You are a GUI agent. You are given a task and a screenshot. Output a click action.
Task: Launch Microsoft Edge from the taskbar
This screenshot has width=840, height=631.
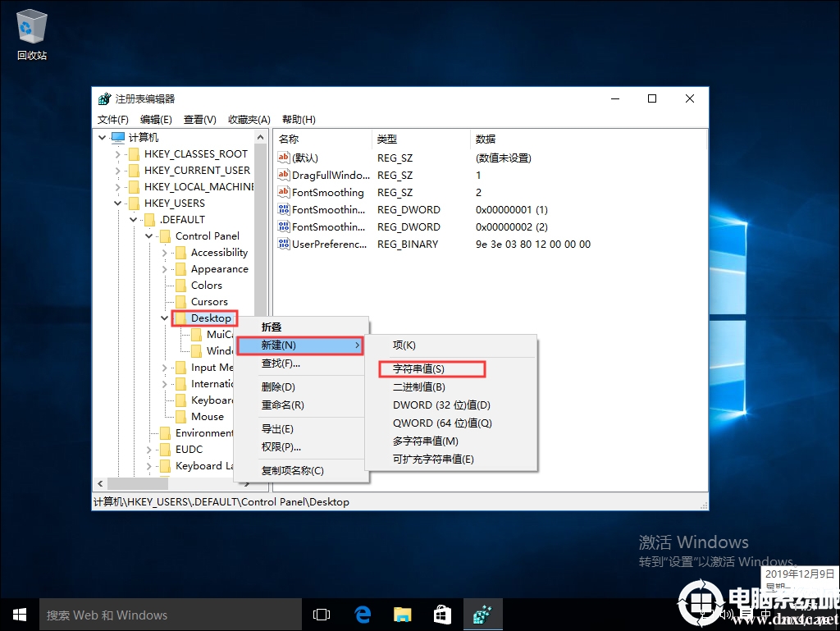click(363, 615)
